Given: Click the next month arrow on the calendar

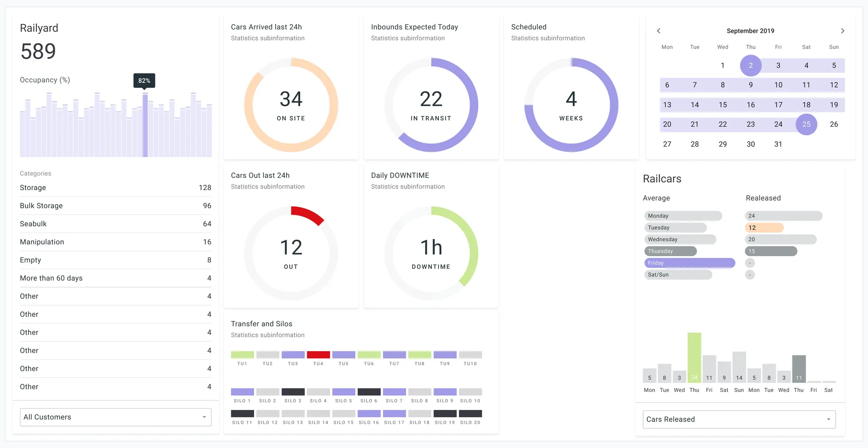Looking at the screenshot, I should click(x=843, y=31).
